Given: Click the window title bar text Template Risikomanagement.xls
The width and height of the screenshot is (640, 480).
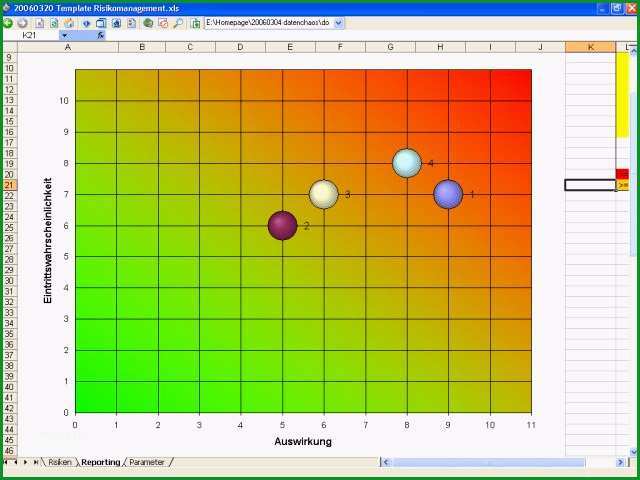Looking at the screenshot, I should coord(97,8).
